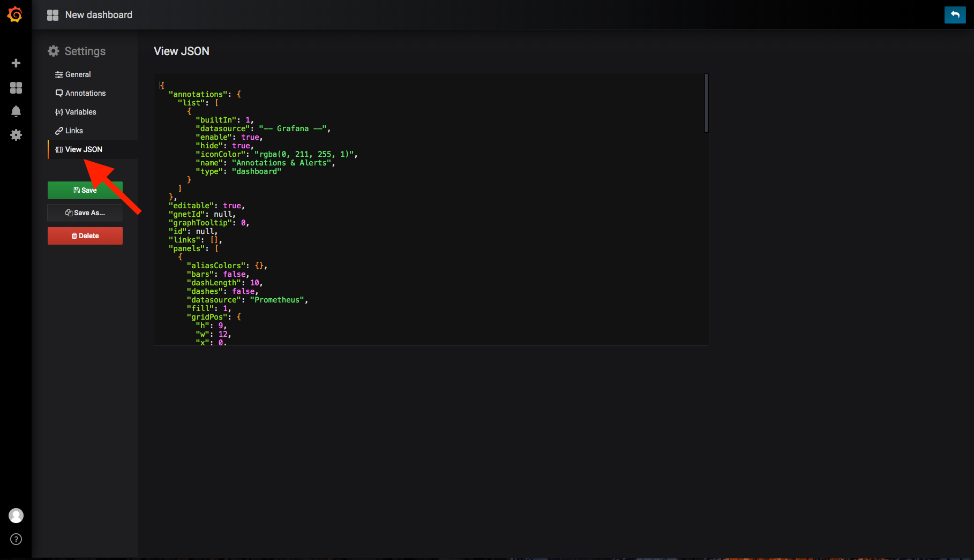Open the Alerting bell icon
Image resolution: width=974 pixels, height=560 pixels.
[x=16, y=111]
